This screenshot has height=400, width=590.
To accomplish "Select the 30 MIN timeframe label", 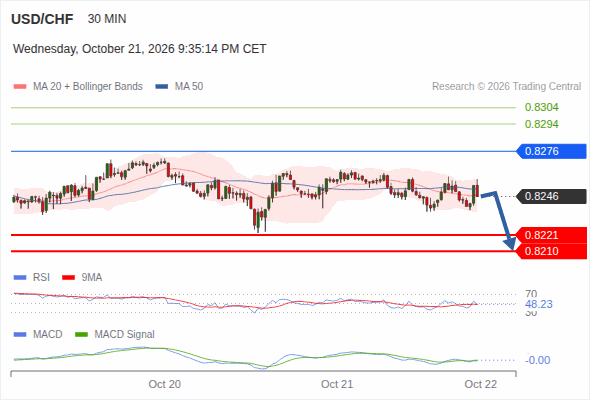I will (x=107, y=19).
